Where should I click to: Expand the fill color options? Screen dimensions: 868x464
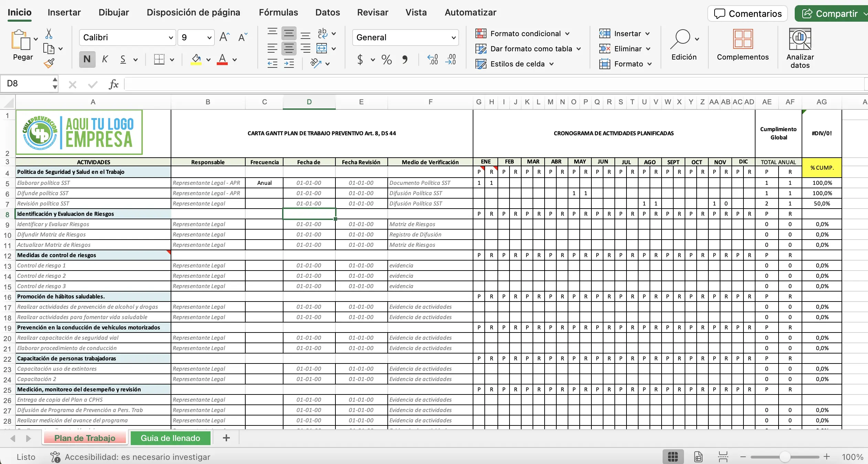coord(209,59)
